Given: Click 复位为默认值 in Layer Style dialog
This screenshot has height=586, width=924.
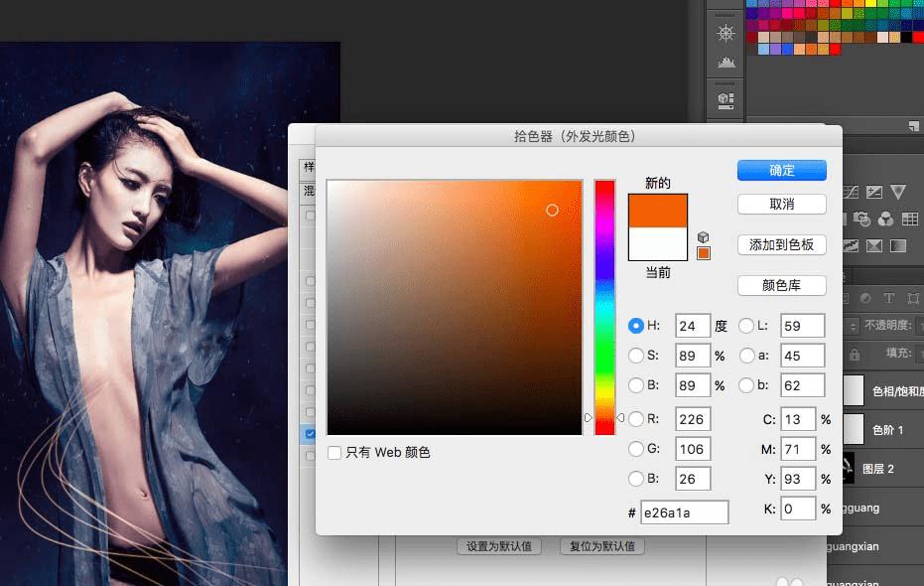Looking at the screenshot, I should tap(601, 546).
